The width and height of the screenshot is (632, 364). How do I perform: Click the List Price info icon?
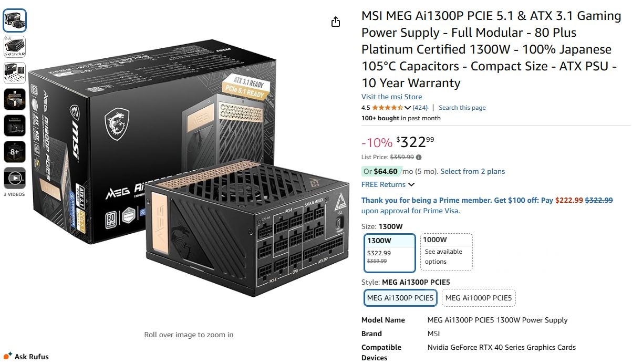point(419,157)
